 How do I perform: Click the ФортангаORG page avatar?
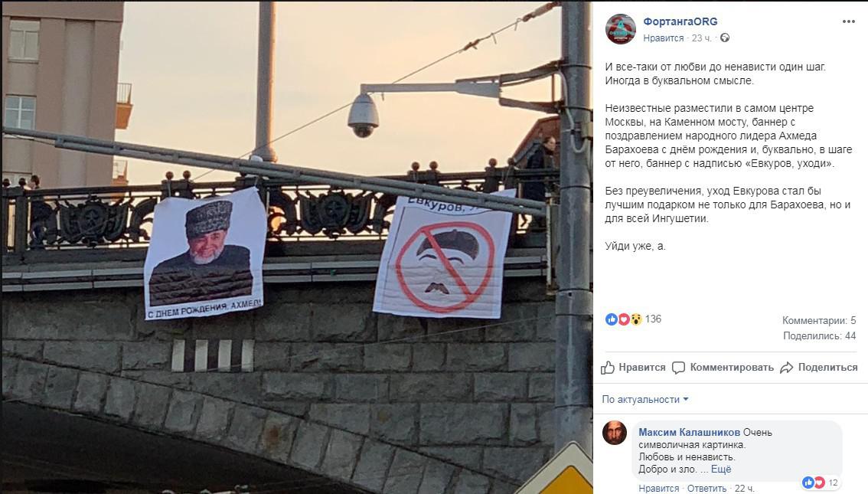tap(621, 29)
